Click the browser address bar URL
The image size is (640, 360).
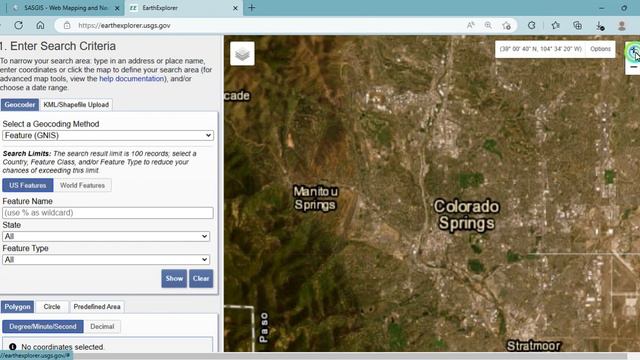coord(124,25)
